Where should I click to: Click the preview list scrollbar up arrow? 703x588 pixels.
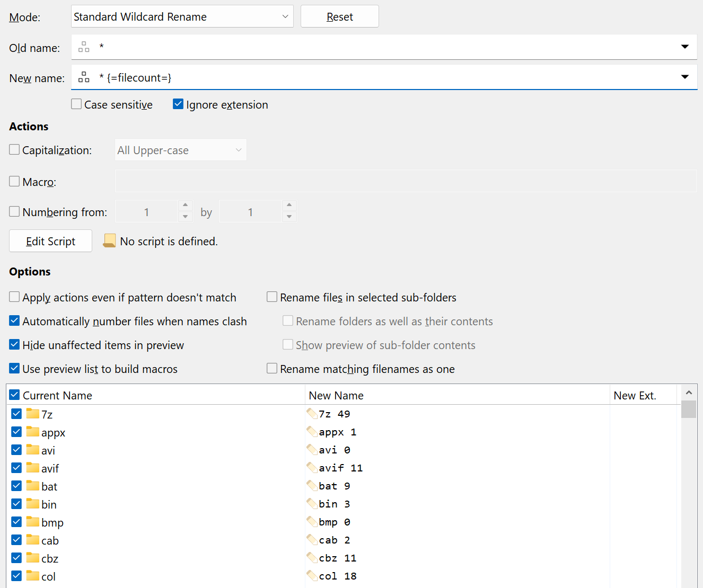click(x=689, y=393)
